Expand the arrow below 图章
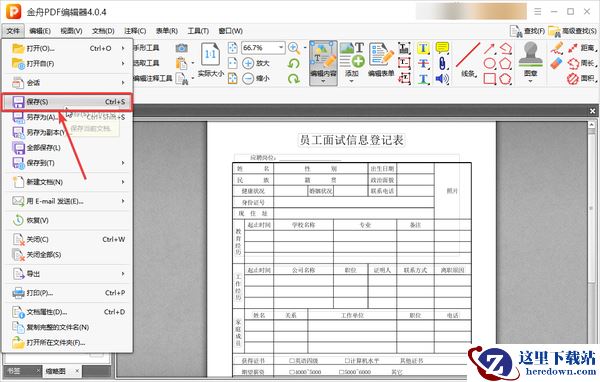The image size is (600, 382). pos(530,81)
